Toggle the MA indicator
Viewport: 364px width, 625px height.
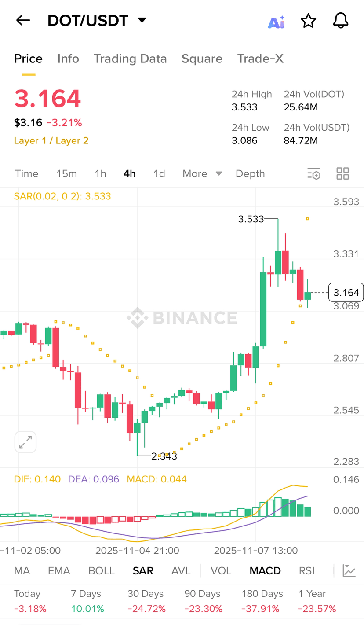(x=22, y=571)
